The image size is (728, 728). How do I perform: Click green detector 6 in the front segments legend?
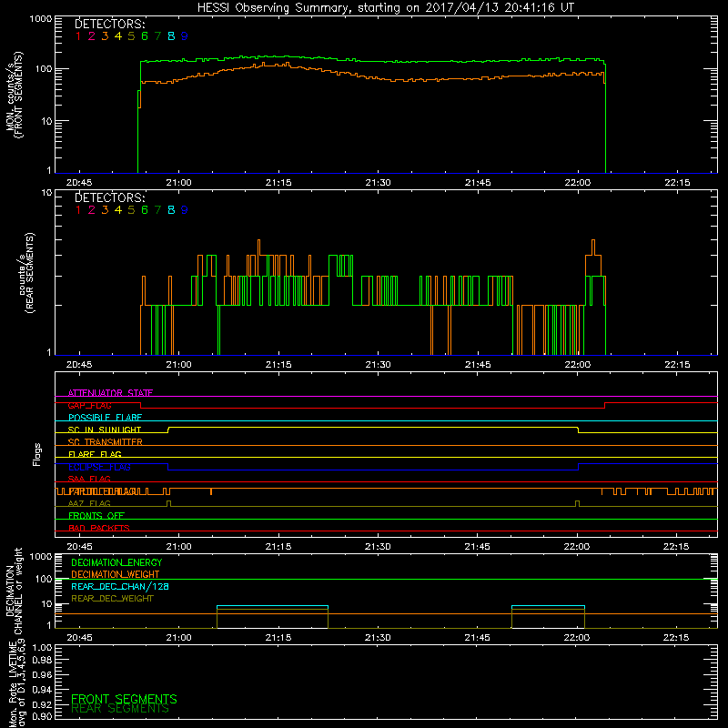click(x=145, y=36)
